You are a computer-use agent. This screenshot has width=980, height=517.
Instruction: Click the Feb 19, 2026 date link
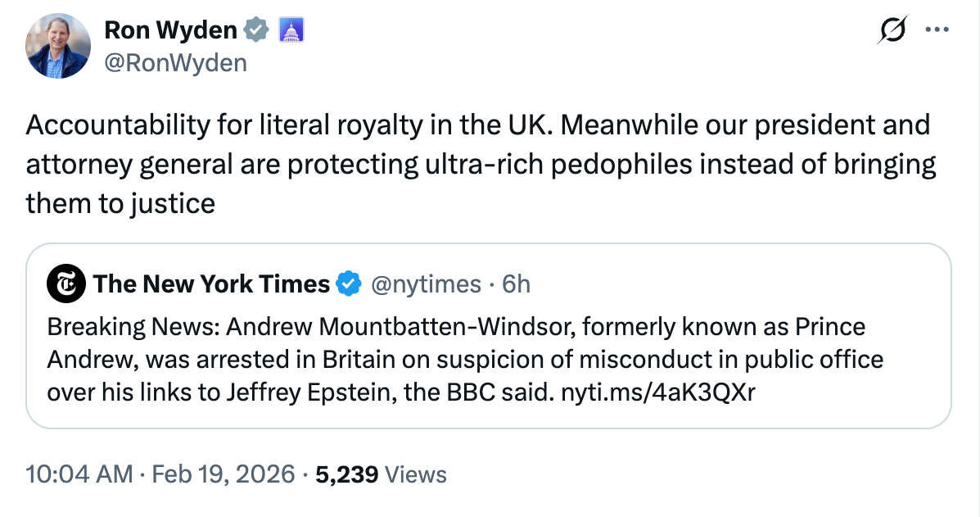218,474
